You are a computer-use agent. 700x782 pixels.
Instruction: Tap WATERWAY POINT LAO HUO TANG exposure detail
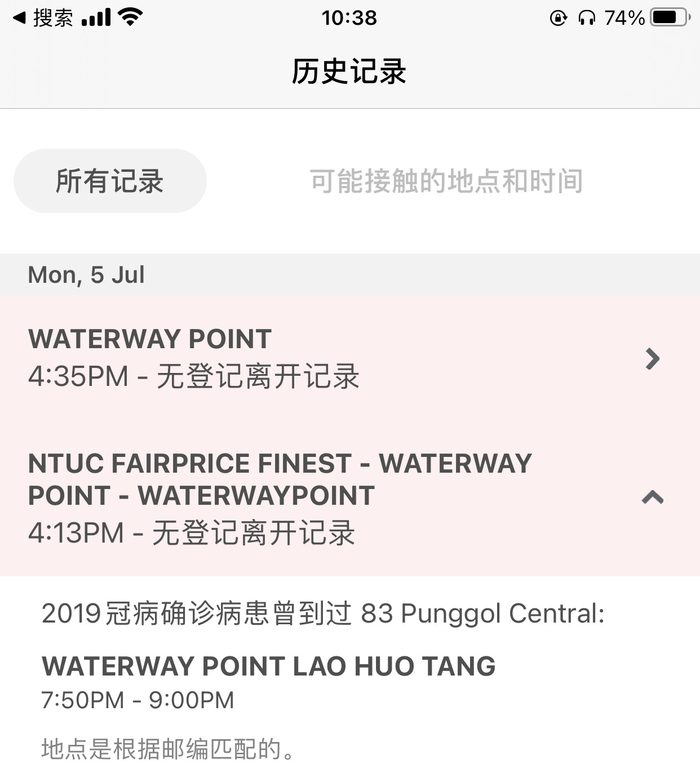pos(269,666)
